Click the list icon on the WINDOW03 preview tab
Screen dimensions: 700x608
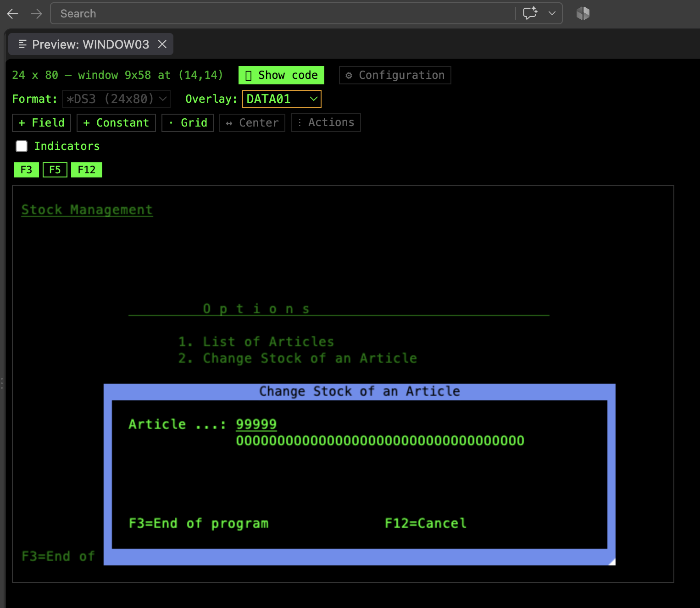pos(22,44)
